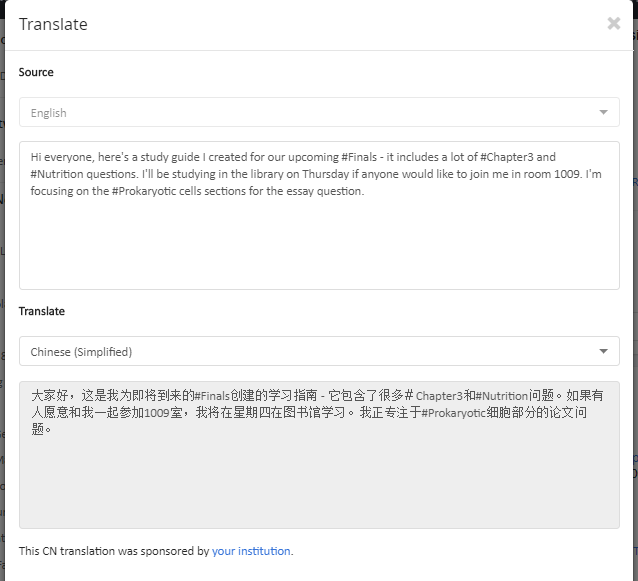Place the cursor in the source text box's empty area
638x581 pixels.
click(x=319, y=244)
